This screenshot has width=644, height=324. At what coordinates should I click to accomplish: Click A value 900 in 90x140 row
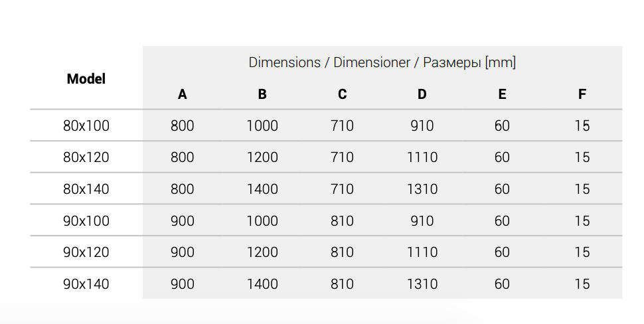pos(182,284)
